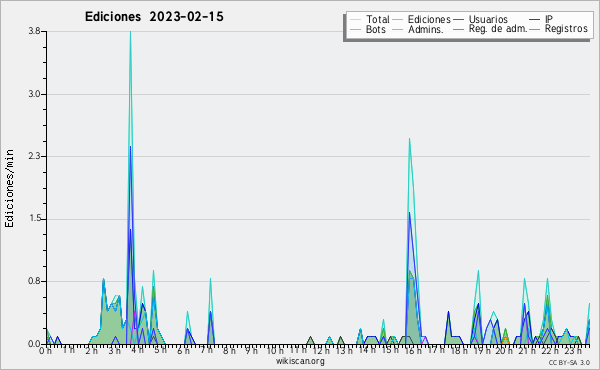The width and height of the screenshot is (600, 370).
Task: Click the 16 h label on time axis
Action: [412, 350]
